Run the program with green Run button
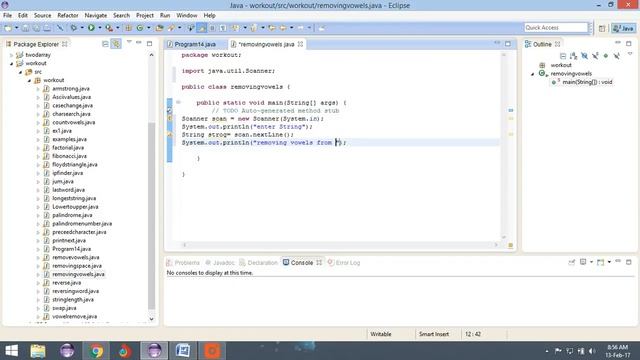Screen dimensions: 640x360 (91, 28)
